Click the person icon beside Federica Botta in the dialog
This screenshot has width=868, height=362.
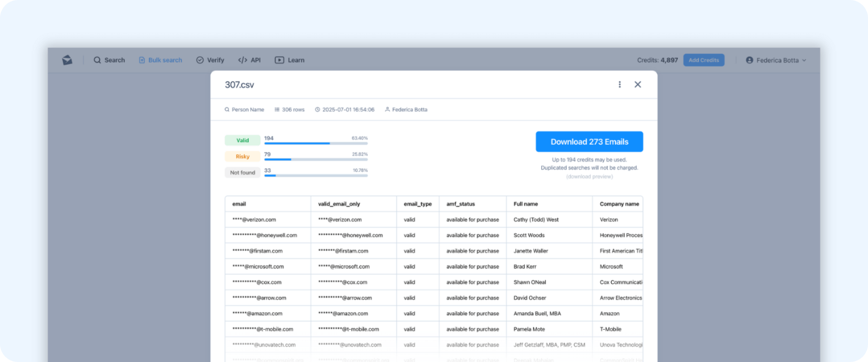[387, 110]
